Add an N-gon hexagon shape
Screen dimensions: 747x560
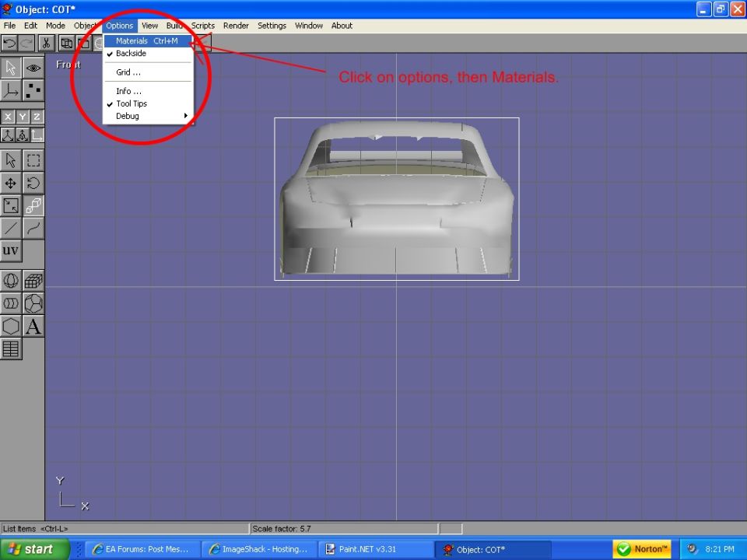10,326
